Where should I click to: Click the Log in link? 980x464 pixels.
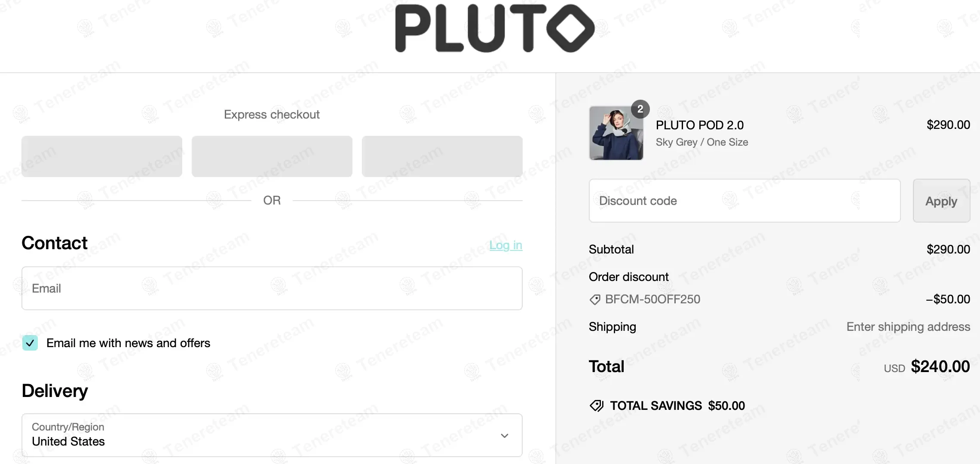[x=505, y=245]
